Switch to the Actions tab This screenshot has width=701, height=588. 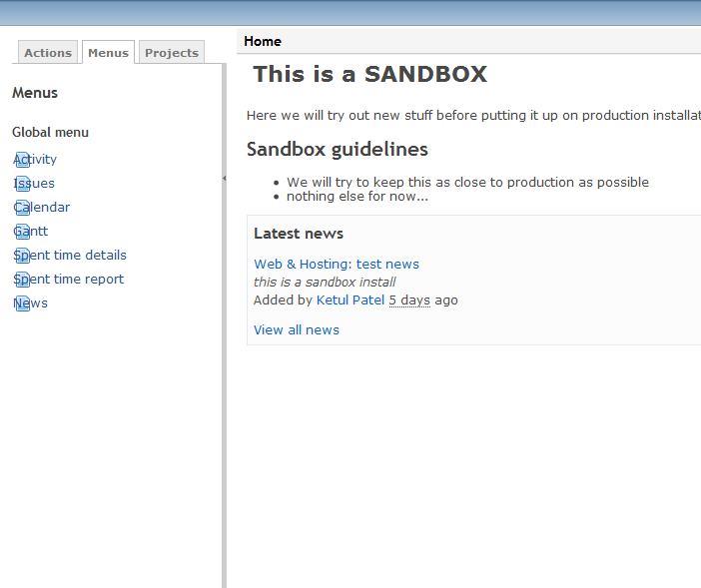[x=48, y=52]
